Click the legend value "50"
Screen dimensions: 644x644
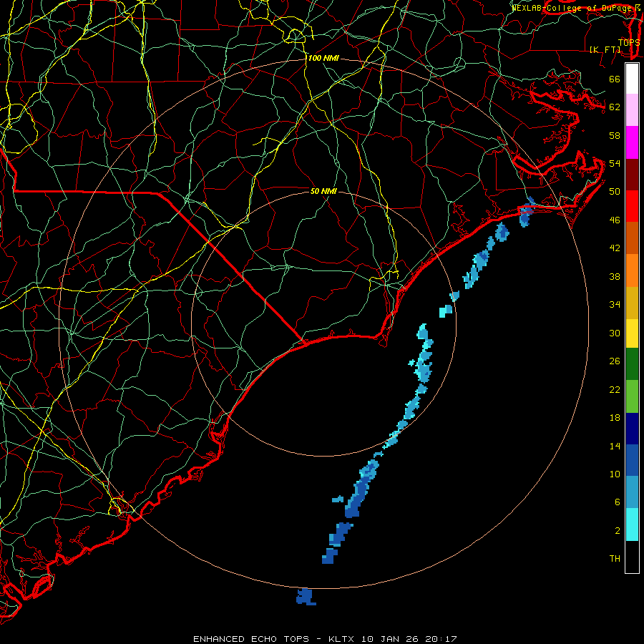(x=615, y=192)
